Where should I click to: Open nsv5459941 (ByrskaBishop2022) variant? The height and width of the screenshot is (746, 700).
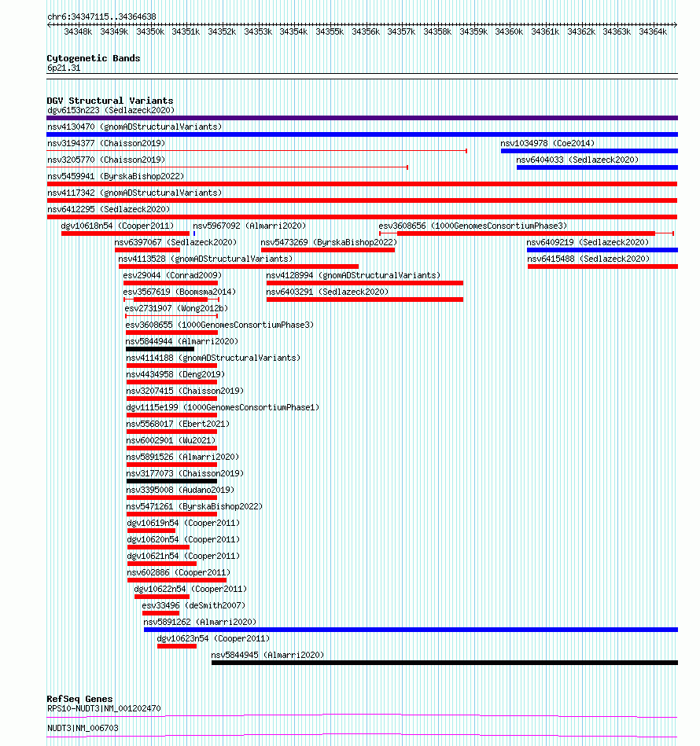coord(116,177)
